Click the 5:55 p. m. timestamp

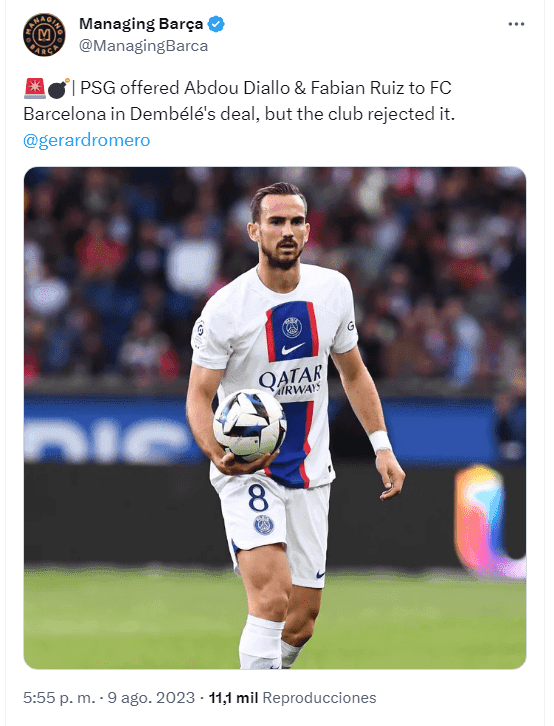pos(59,697)
